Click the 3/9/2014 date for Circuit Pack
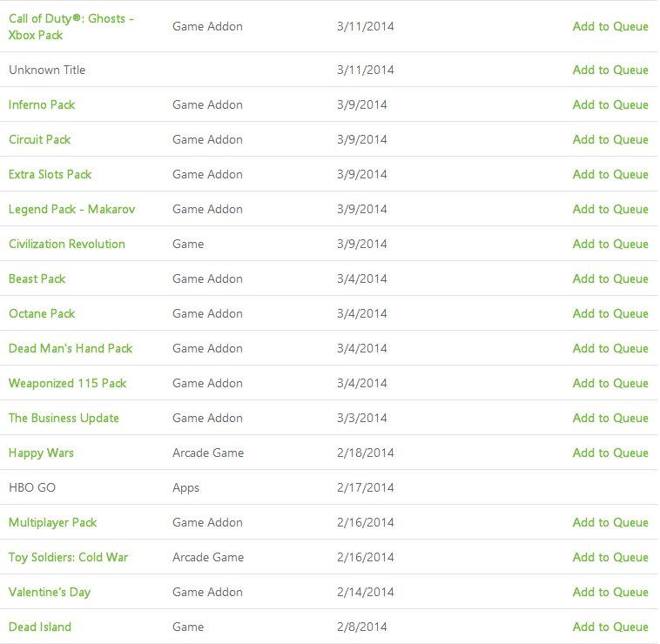The image size is (660, 644). (x=362, y=139)
